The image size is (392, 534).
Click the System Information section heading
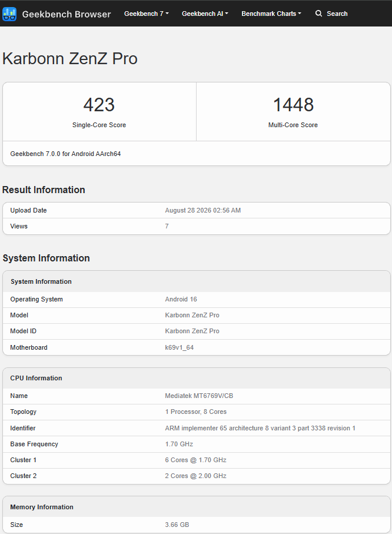coord(46,258)
